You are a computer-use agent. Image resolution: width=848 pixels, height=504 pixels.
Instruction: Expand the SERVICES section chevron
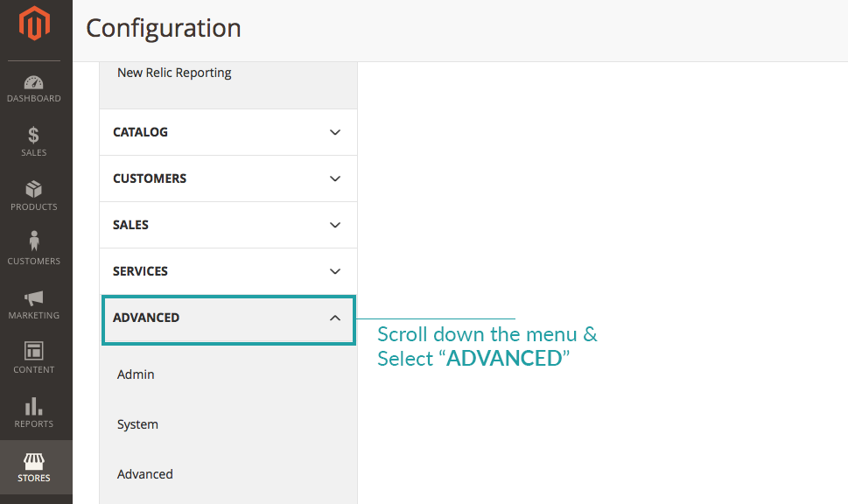coord(334,271)
